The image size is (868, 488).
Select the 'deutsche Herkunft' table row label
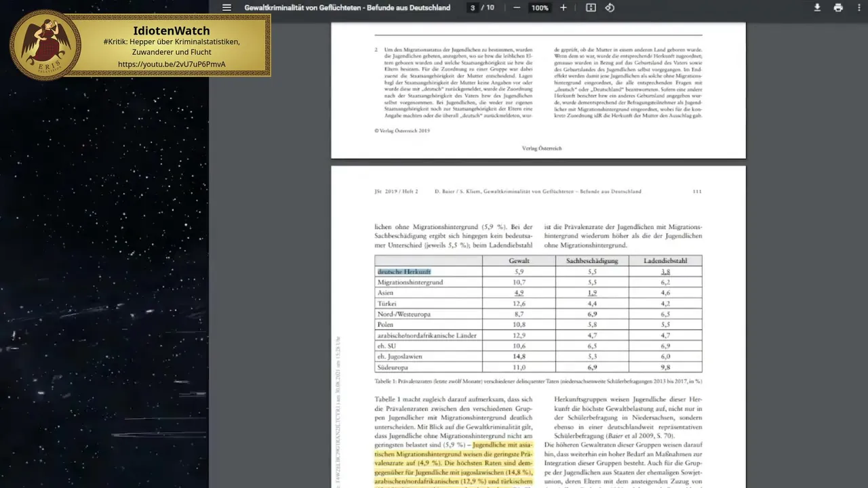pyautogui.click(x=404, y=272)
